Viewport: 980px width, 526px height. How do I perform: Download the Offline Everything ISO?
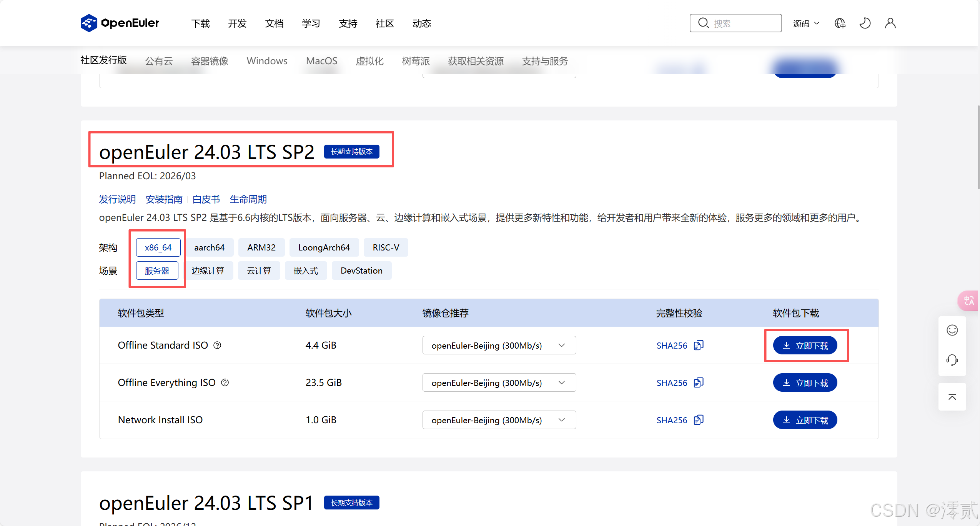point(805,382)
